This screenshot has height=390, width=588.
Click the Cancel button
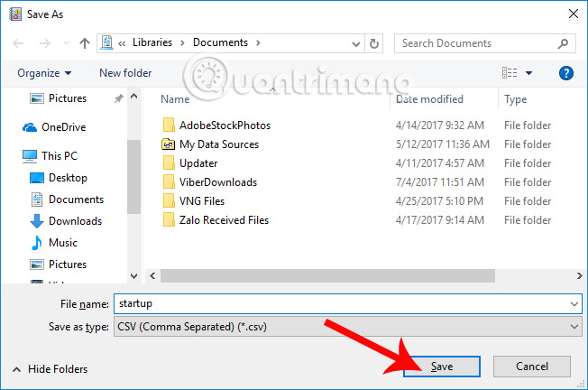pyautogui.click(x=532, y=367)
